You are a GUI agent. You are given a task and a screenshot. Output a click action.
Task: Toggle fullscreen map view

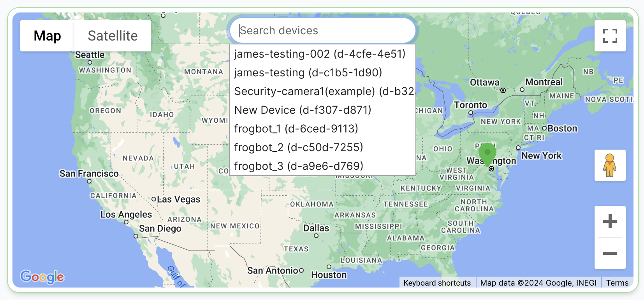point(610,36)
